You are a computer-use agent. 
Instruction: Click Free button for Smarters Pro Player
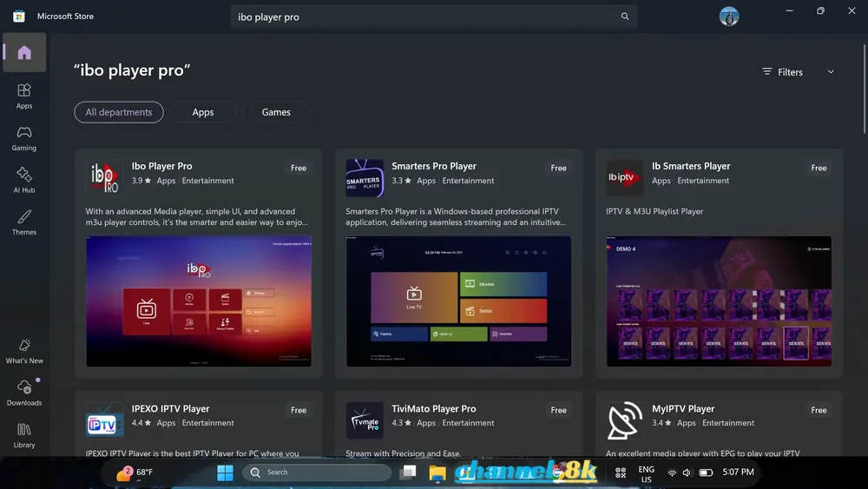[558, 168]
